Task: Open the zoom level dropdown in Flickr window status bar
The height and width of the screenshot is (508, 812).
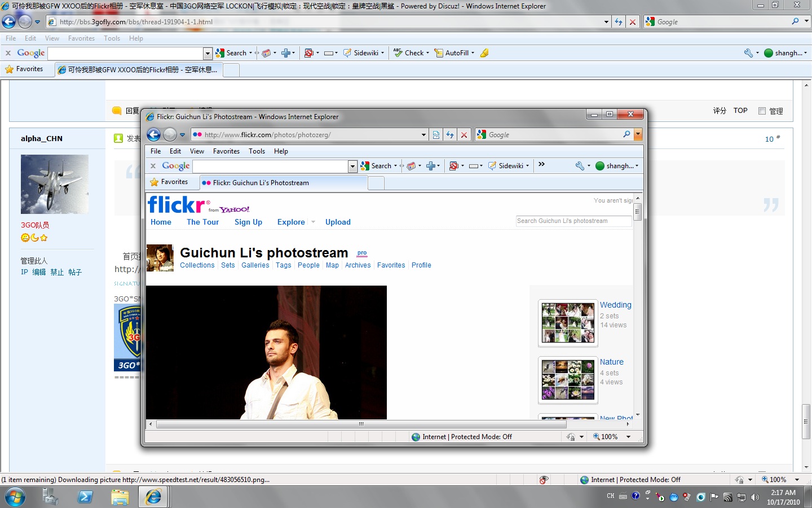Action: tap(628, 437)
